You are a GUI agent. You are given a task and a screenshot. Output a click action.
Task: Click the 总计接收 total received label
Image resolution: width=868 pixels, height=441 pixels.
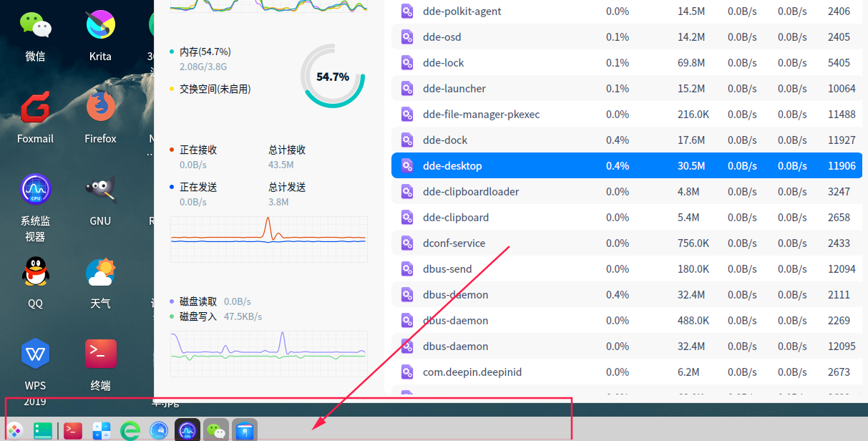tap(287, 150)
